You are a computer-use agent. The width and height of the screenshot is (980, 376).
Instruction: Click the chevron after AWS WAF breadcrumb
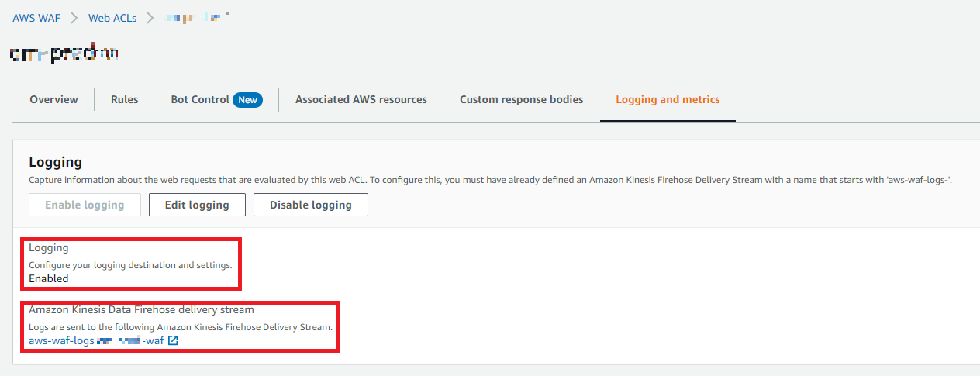(x=74, y=18)
